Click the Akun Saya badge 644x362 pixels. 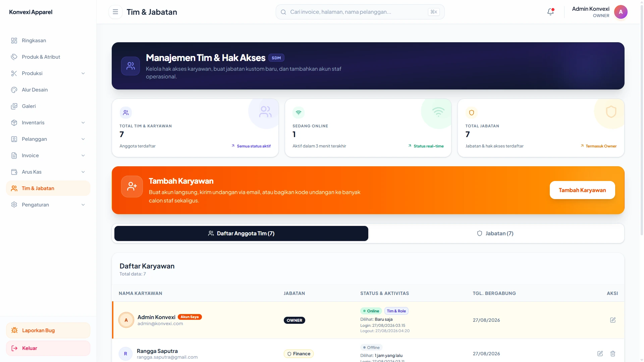(x=190, y=317)
